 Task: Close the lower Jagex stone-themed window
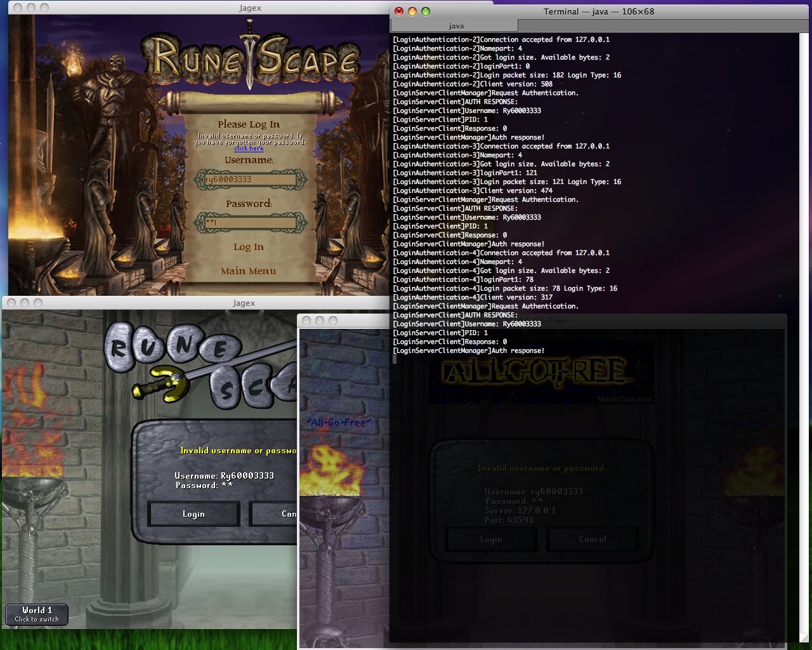(x=11, y=303)
